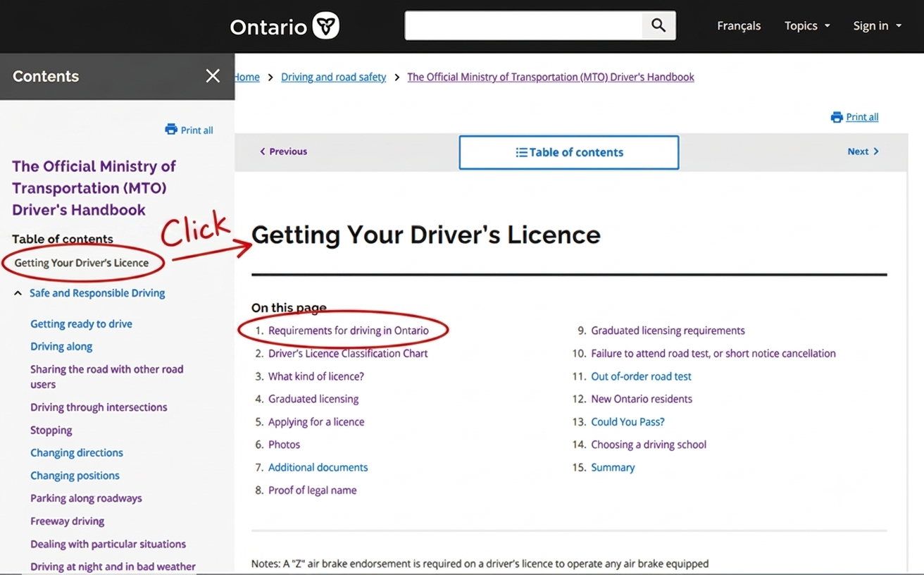
Task: Switch the site language to Français
Action: pyautogui.click(x=739, y=26)
